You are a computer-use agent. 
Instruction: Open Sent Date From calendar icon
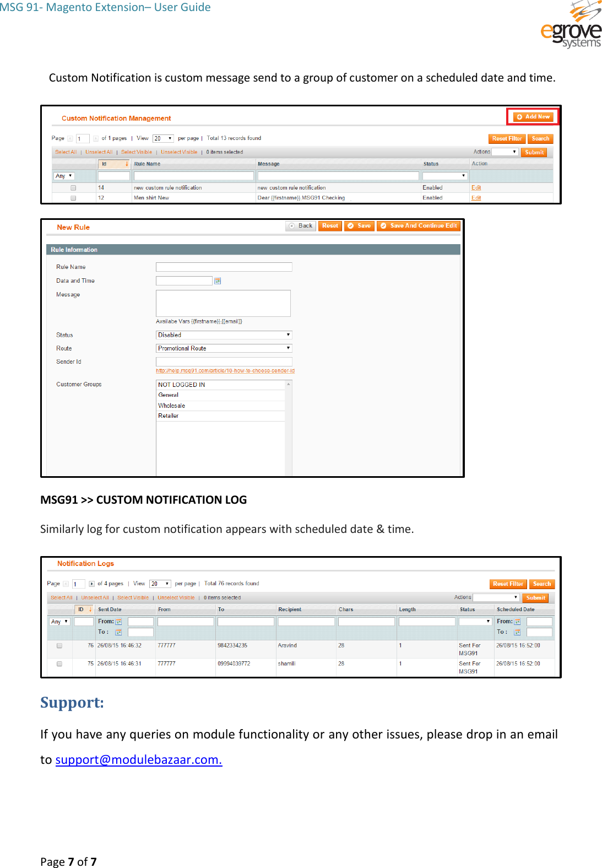pos(118,622)
